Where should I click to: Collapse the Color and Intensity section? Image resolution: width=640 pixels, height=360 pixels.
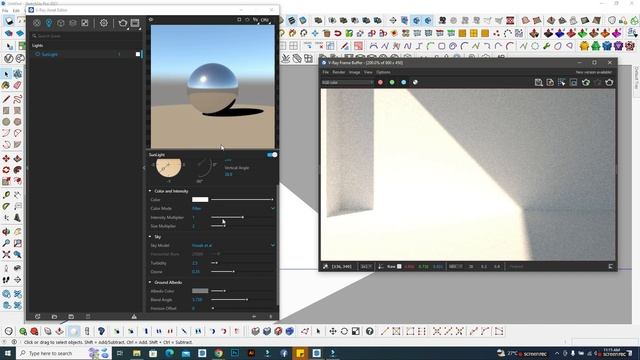coord(150,191)
